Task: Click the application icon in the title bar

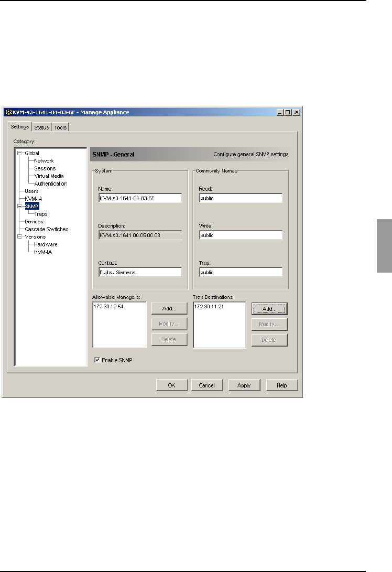Action: click(8, 112)
